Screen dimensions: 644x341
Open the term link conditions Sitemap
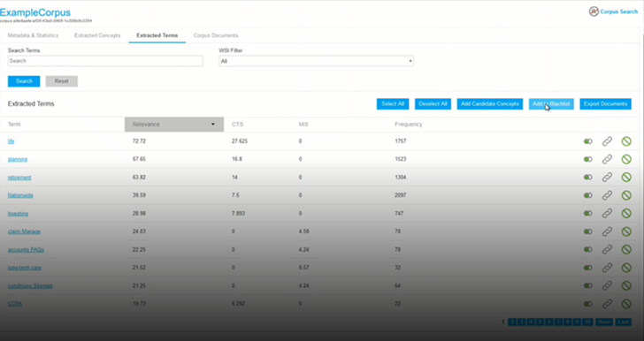(x=30, y=285)
